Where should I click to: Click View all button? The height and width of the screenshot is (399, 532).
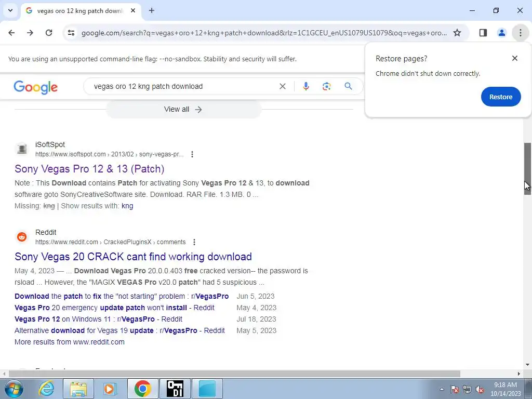click(183, 109)
